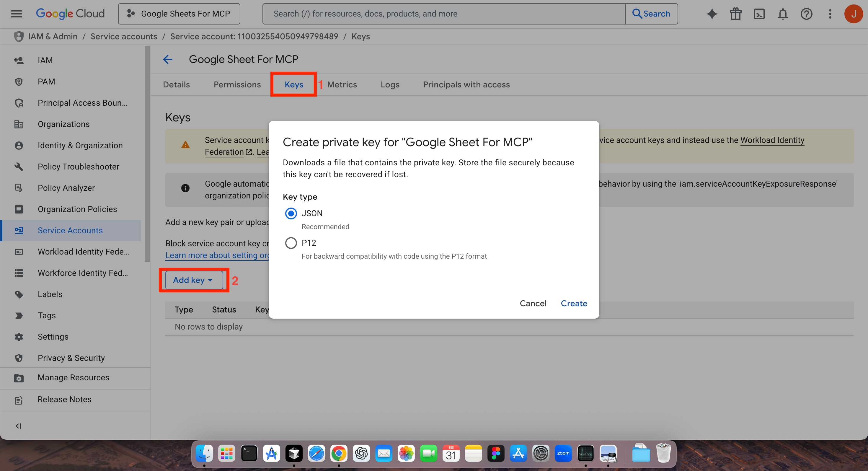Focus the resources search input field

tap(444, 14)
